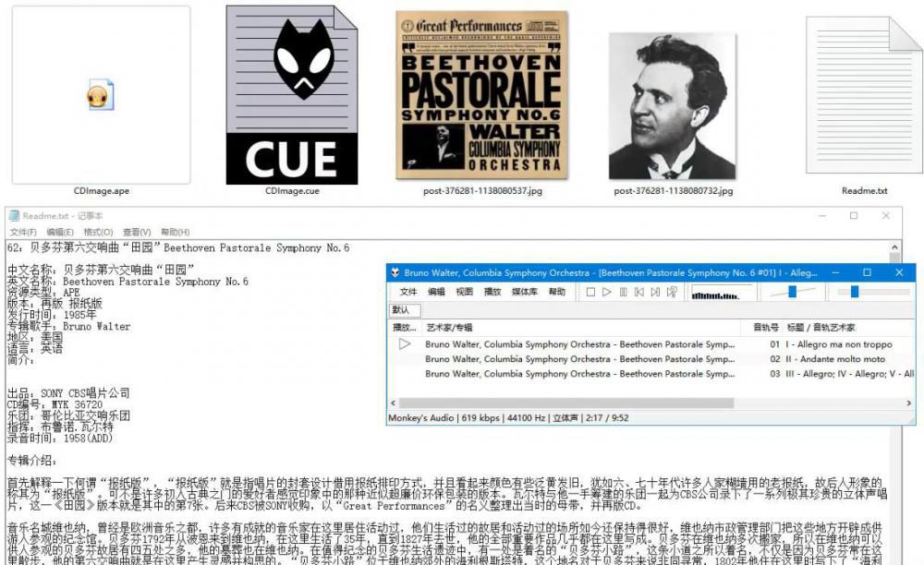The width and height of the screenshot is (924, 565).
Task: Click the foobar2000 playlist horizontal scrollbar
Action: (x=566, y=403)
